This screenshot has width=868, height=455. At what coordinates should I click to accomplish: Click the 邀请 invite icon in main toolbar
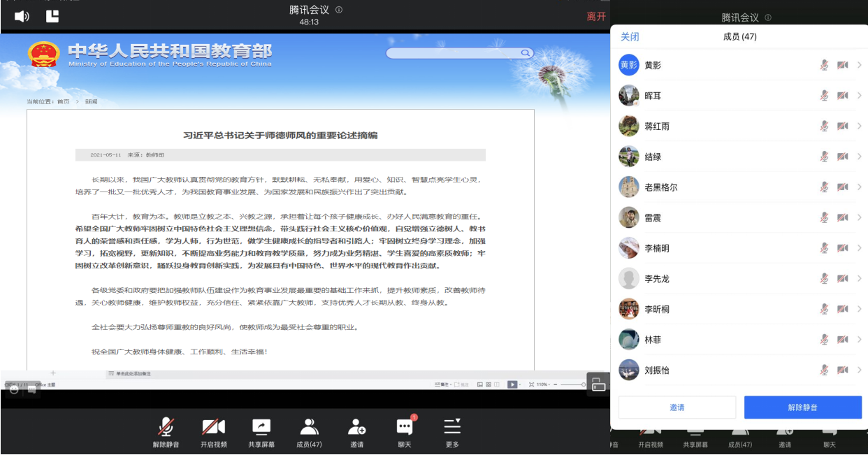(x=357, y=432)
